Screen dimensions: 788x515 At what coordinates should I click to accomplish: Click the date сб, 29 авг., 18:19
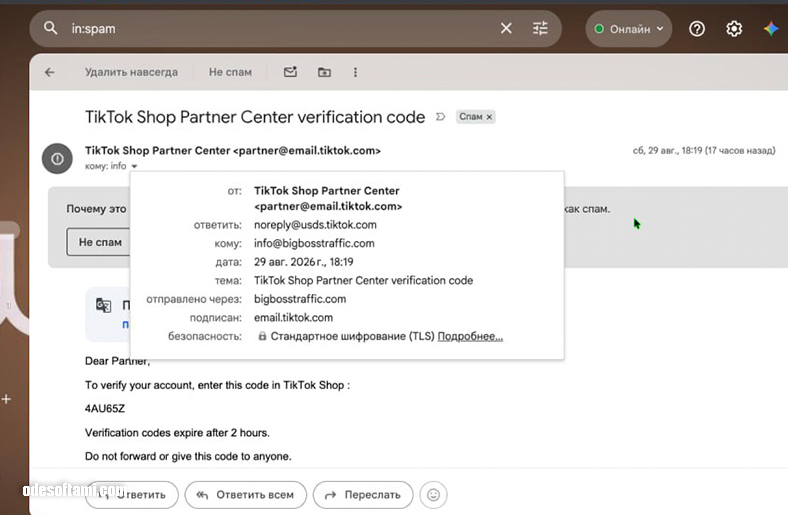pos(704,150)
